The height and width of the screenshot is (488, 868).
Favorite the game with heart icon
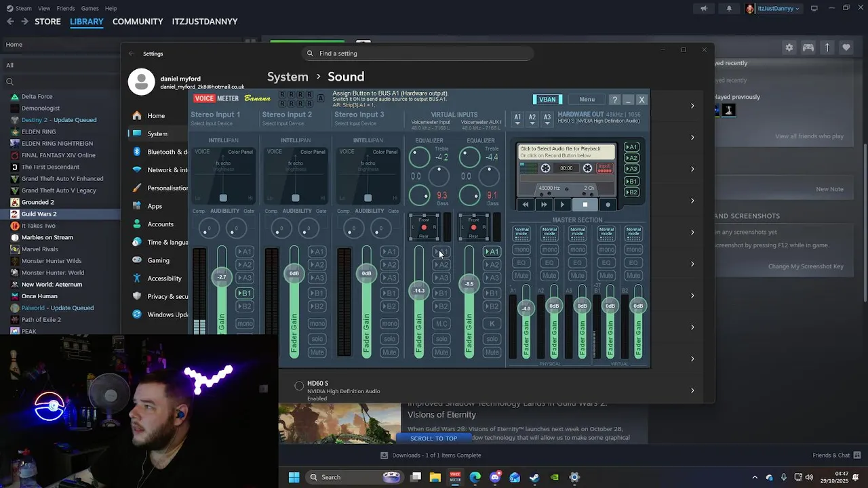846,47
